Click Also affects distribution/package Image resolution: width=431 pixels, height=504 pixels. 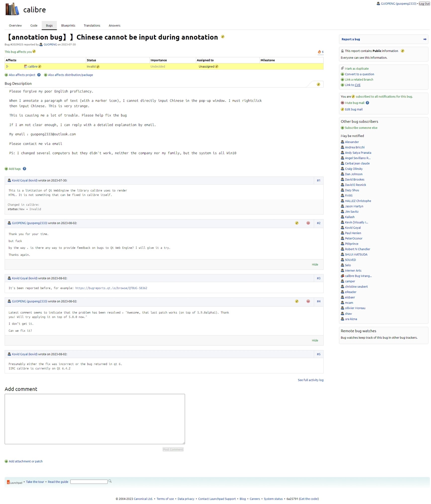pos(70,75)
